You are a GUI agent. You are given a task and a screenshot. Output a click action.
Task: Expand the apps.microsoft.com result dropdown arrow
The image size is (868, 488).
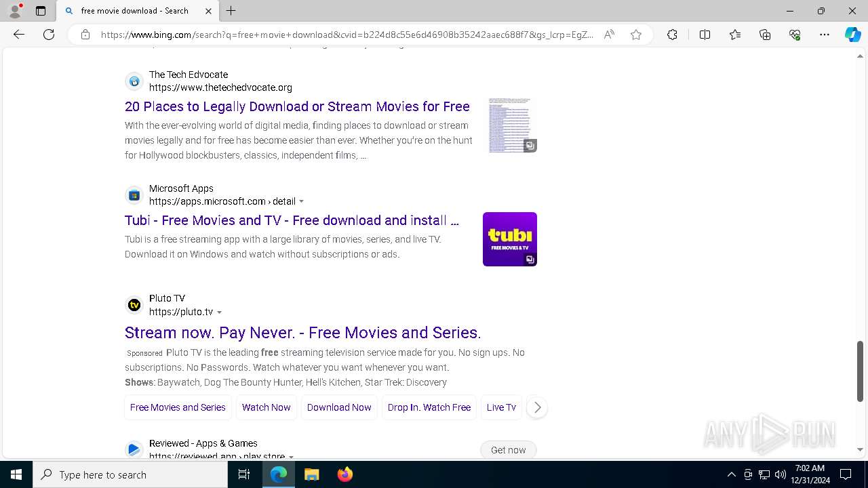pyautogui.click(x=302, y=201)
